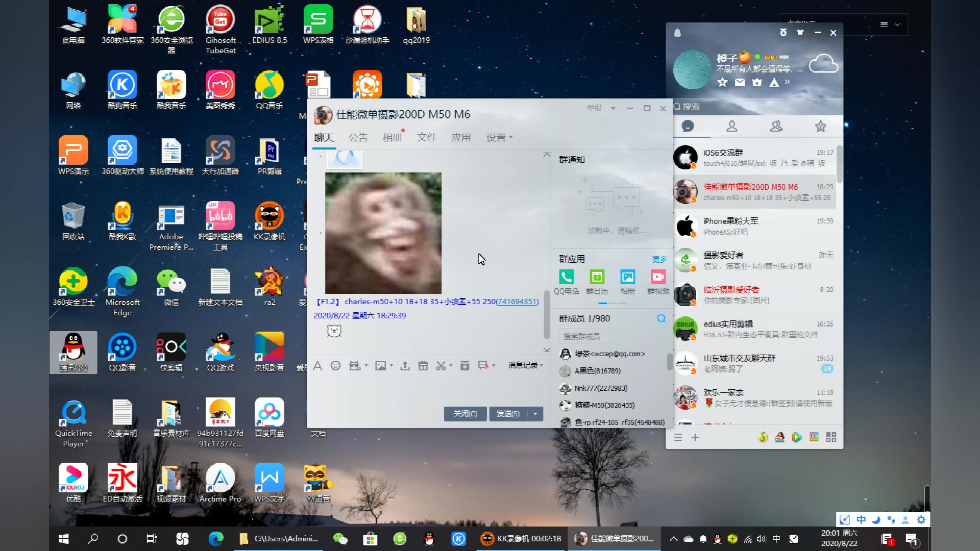Click the weather cloud icon in QQ panel
This screenshot has height=551, width=980.
click(x=823, y=64)
